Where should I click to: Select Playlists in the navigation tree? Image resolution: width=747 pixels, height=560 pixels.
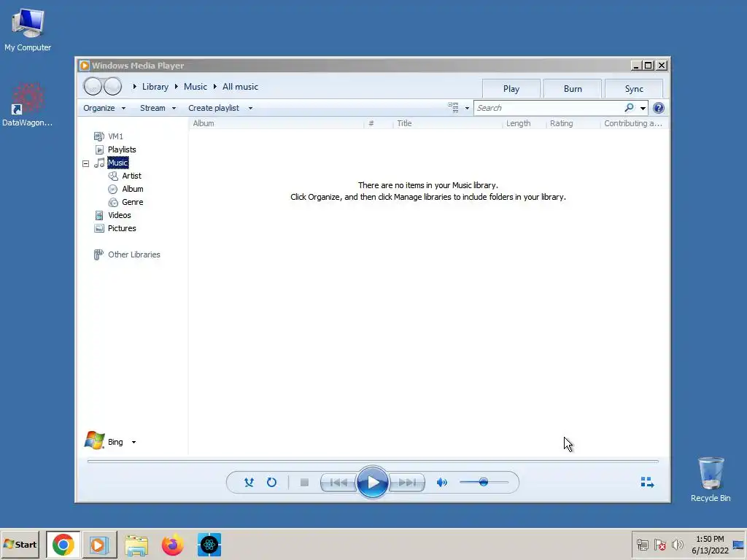pos(122,149)
